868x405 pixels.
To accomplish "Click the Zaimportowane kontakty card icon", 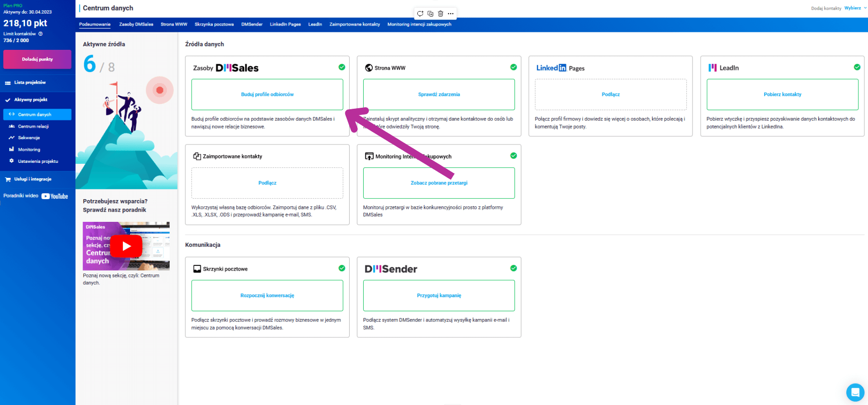I will (x=197, y=156).
